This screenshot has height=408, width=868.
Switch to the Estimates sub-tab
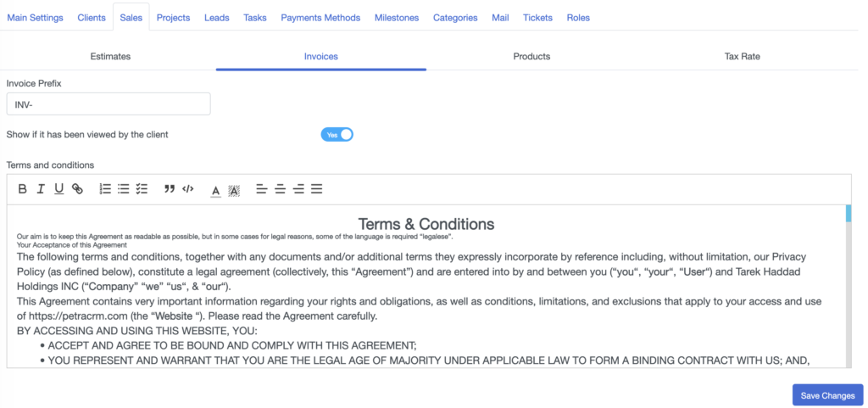[x=111, y=57]
